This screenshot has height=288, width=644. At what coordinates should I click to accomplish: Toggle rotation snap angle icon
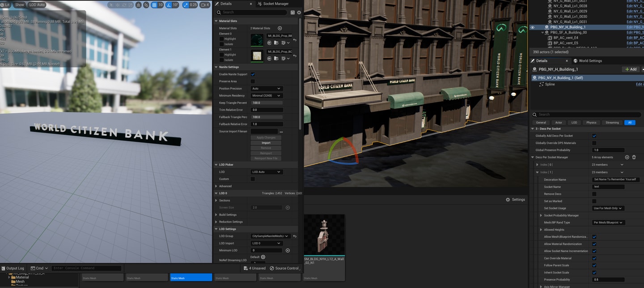point(169,5)
